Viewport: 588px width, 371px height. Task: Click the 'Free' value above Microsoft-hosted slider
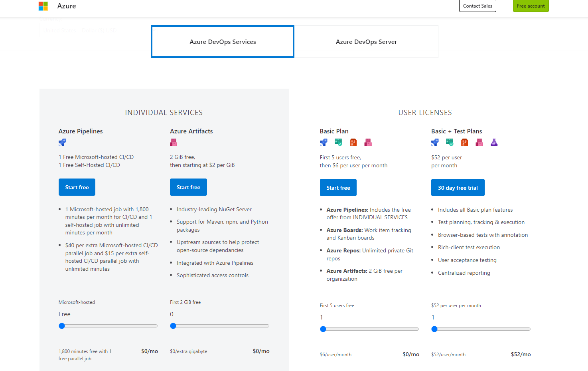tap(65, 314)
